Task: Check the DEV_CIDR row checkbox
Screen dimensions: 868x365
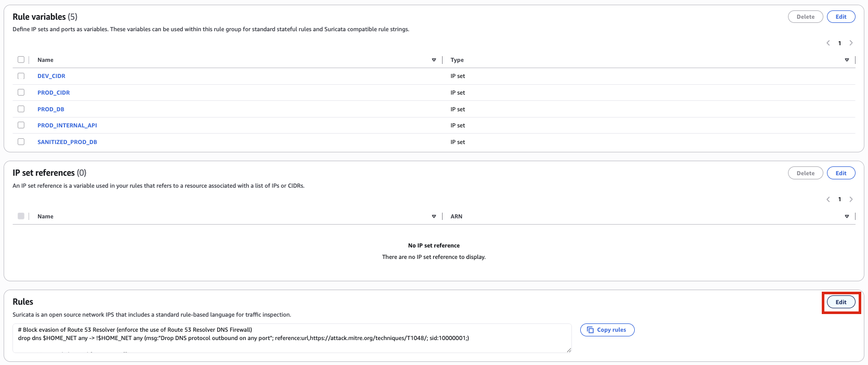Action: coord(21,76)
